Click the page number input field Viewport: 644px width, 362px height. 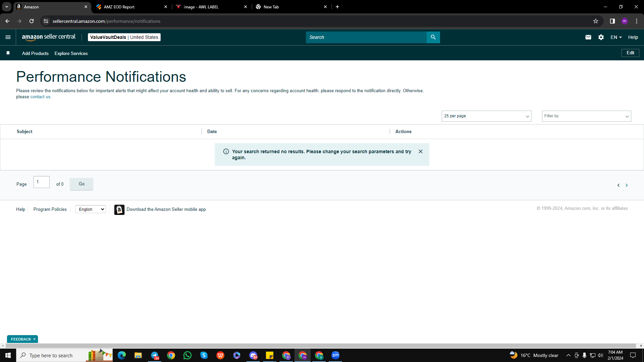(x=42, y=182)
